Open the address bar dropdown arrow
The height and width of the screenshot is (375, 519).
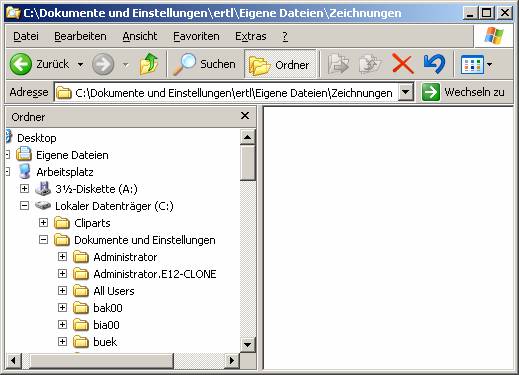406,92
